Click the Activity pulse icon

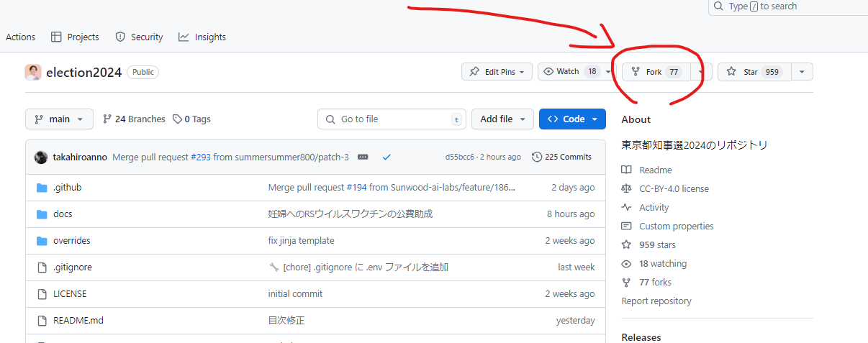[x=626, y=207]
